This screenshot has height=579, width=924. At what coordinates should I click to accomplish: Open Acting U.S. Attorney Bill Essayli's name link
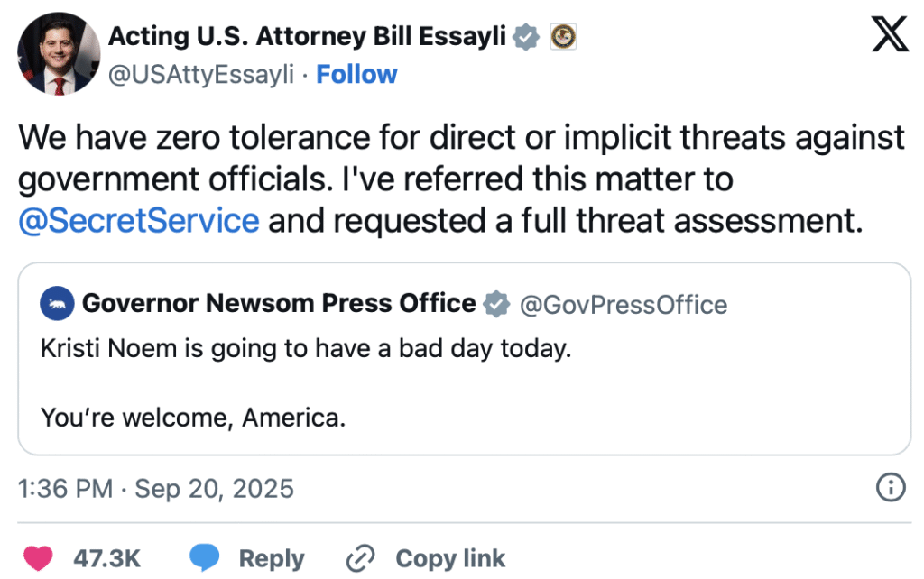coord(307,38)
